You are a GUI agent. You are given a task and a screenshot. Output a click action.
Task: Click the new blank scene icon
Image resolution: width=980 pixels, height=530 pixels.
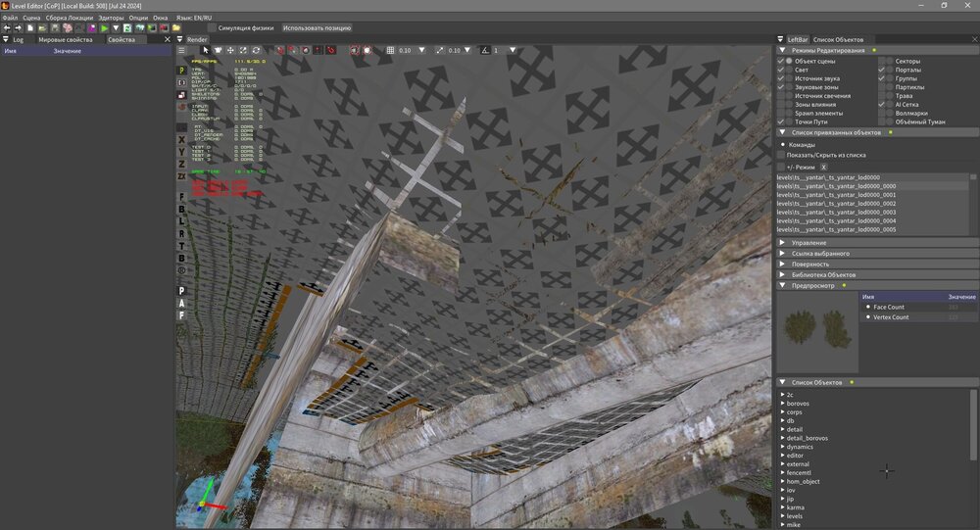click(x=30, y=28)
